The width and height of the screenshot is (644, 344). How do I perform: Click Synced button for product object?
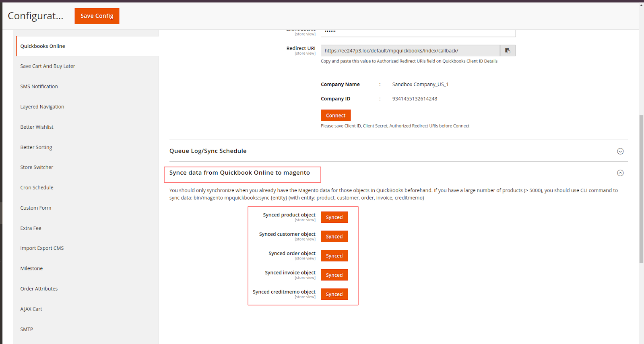(x=334, y=217)
